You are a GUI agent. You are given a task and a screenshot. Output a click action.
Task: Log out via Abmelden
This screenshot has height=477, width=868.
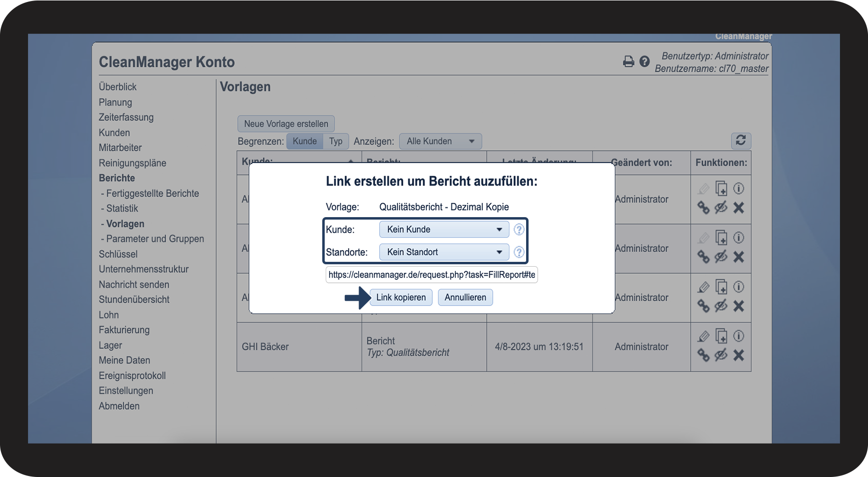[x=119, y=406]
